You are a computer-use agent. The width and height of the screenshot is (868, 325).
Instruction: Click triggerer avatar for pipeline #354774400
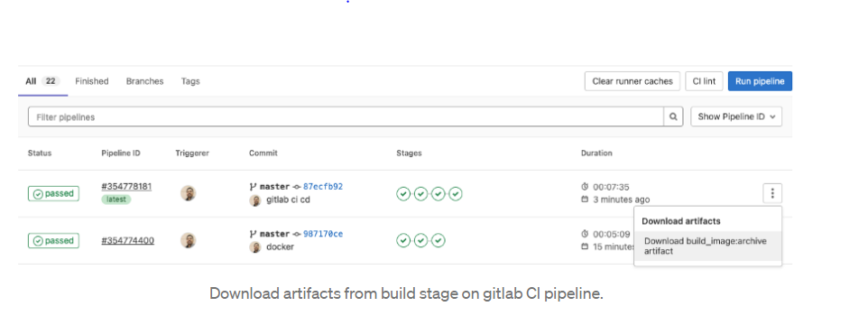coord(189,240)
